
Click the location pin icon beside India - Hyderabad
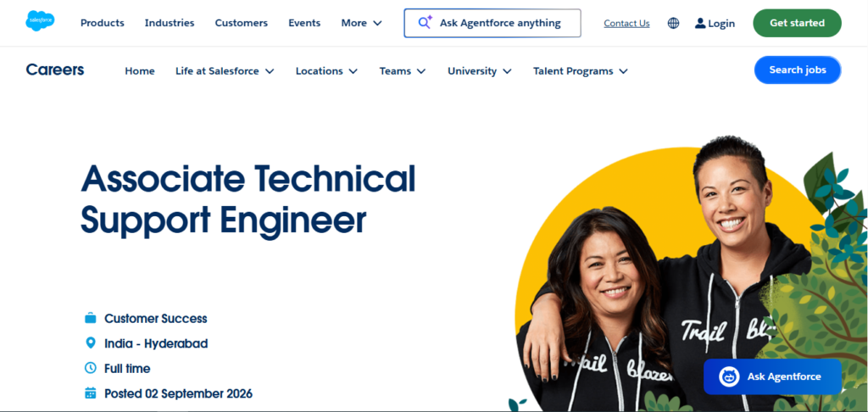[90, 343]
